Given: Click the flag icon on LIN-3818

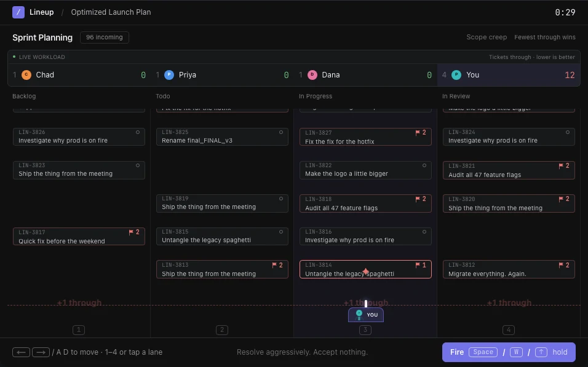Looking at the screenshot, I should 418,199.
